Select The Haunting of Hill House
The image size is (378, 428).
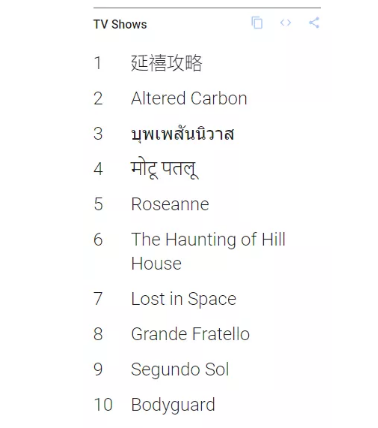[x=208, y=251]
